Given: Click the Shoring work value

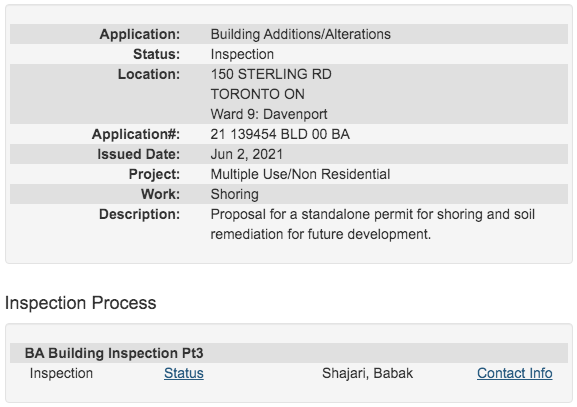Looking at the screenshot, I should coord(234,194).
